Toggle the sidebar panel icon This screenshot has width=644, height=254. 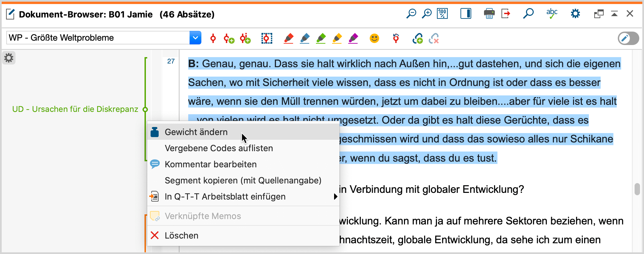(466, 14)
